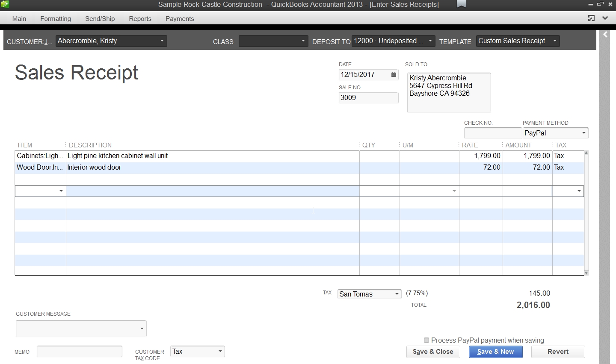Click the Memo input field
The image size is (616, 364).
[x=80, y=352]
